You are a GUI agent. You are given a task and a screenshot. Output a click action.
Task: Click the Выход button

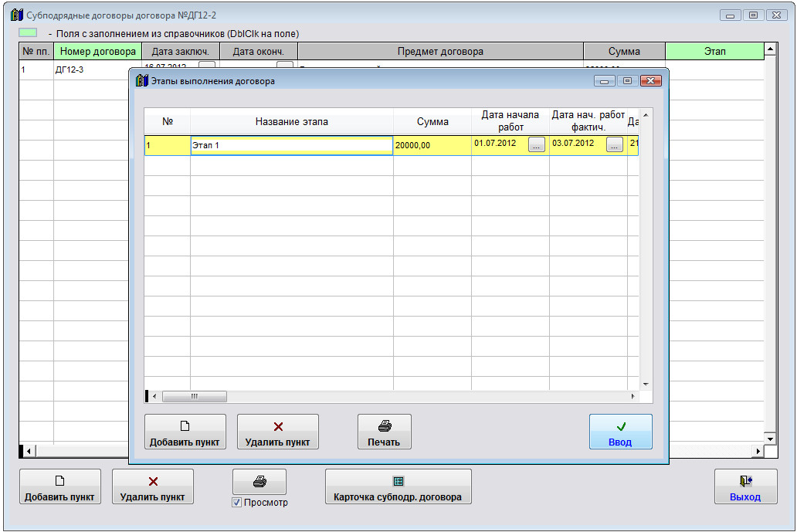coord(746,486)
